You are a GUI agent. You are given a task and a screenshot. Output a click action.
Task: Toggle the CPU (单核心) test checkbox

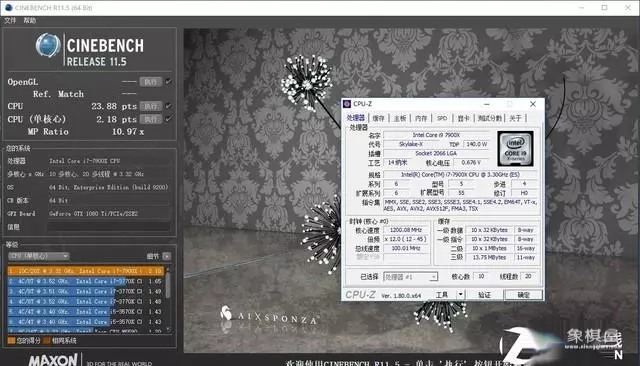coord(168,119)
